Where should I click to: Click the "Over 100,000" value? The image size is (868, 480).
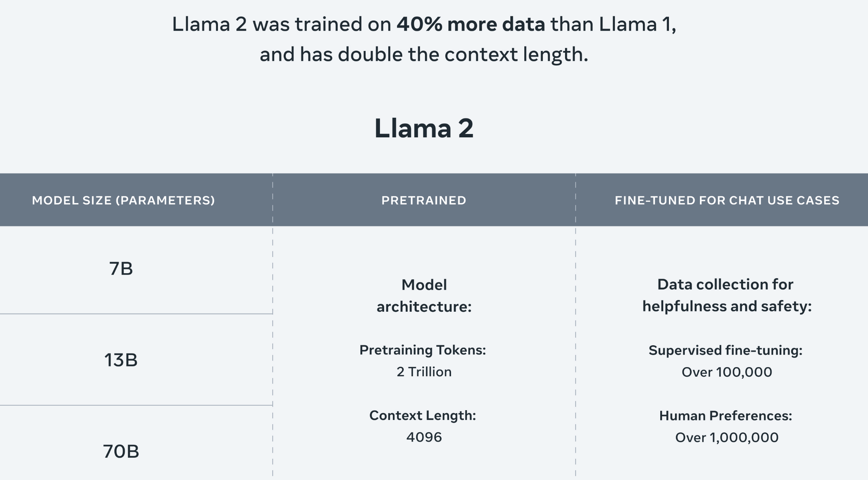(x=727, y=372)
